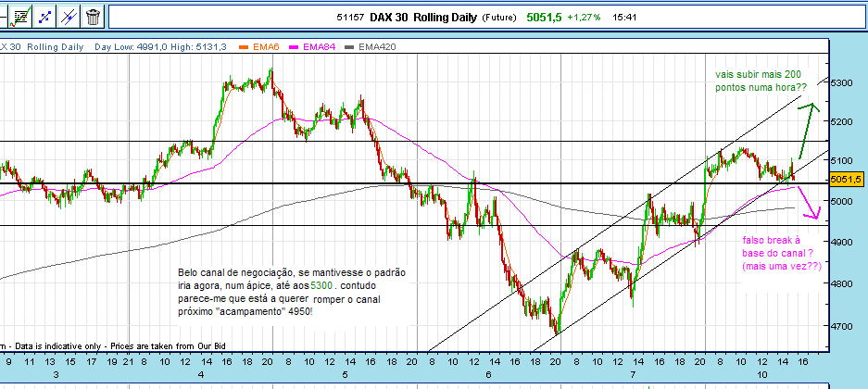Click the 4700 price axis label

click(841, 326)
